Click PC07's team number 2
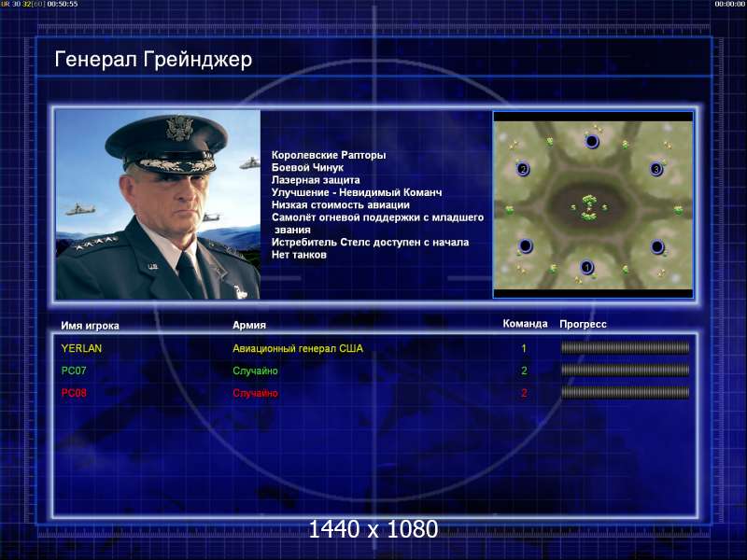The image size is (747, 560). tap(524, 371)
